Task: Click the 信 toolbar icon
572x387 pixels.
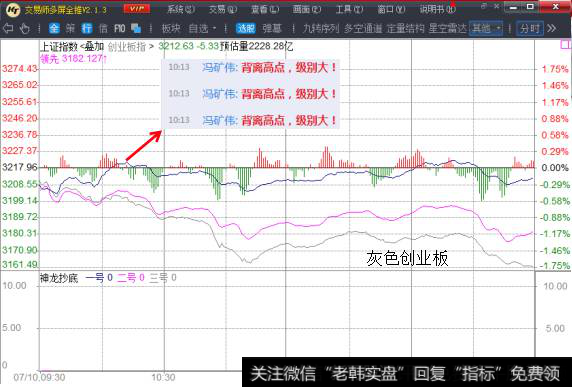Action: [103, 28]
